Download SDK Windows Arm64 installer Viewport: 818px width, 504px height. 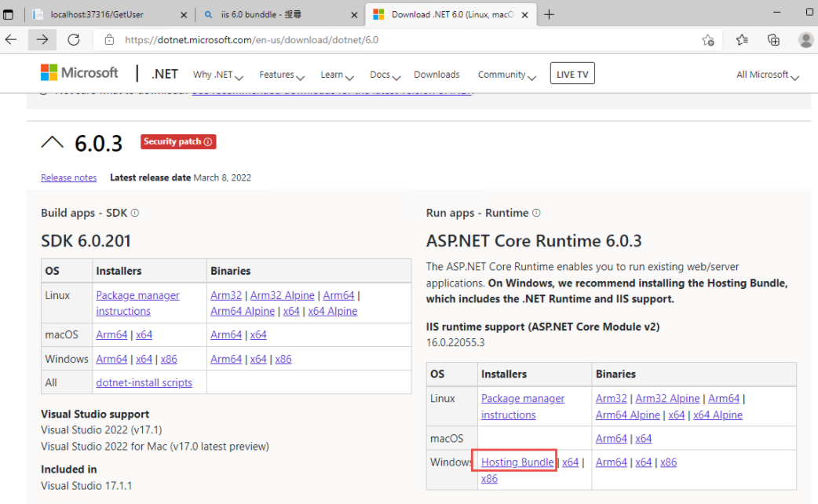(111, 359)
